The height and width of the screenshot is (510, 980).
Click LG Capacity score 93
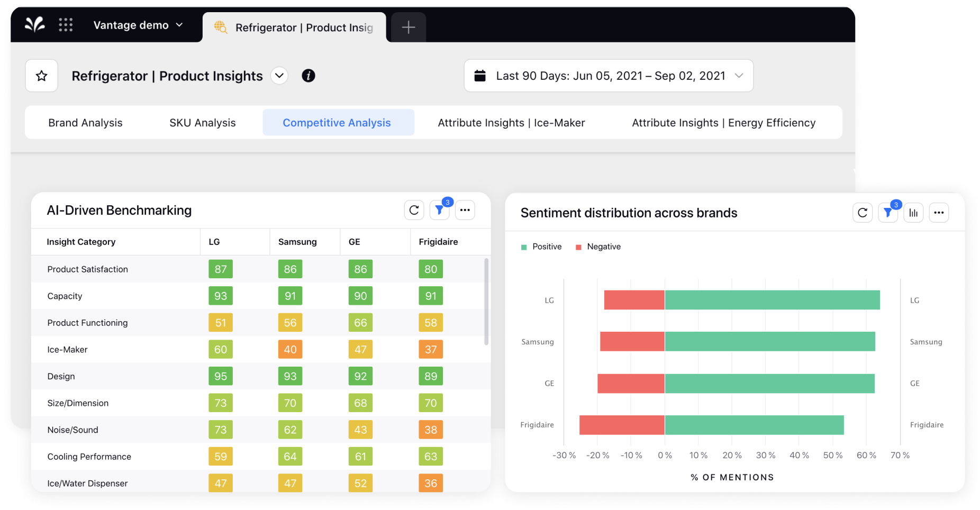(x=221, y=296)
